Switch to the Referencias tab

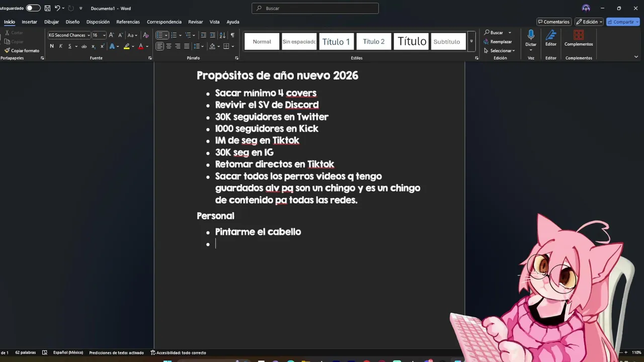pyautogui.click(x=128, y=22)
